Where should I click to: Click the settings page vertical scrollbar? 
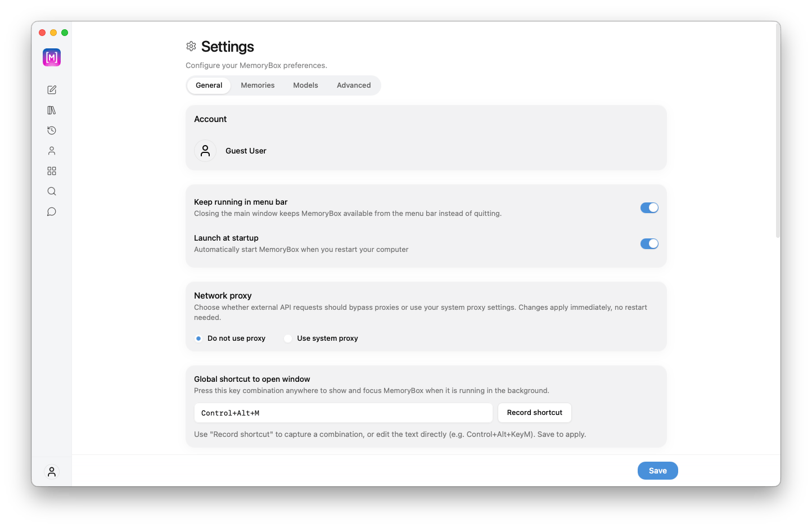coord(778,131)
